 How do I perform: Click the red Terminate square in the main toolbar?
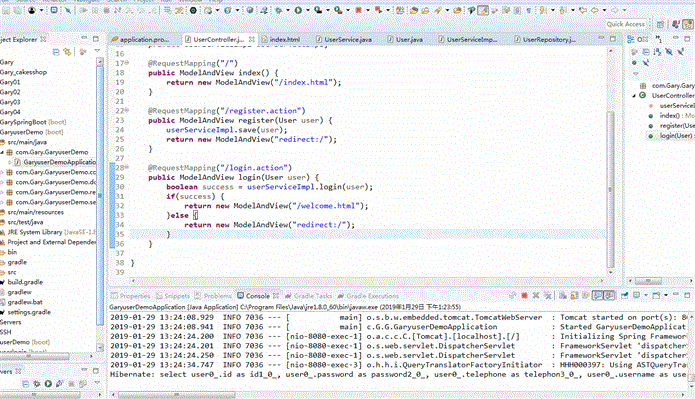click(x=359, y=10)
